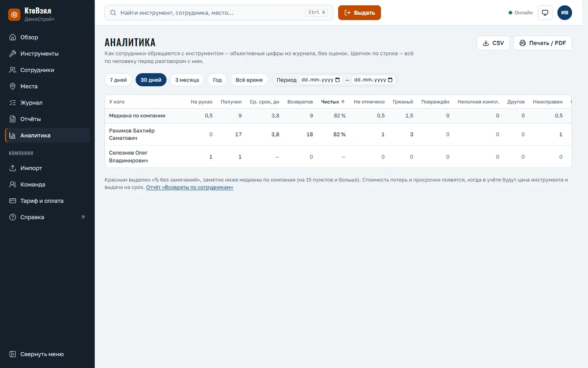
Task: Click the Справка question-mark icon
Action: (x=13, y=217)
